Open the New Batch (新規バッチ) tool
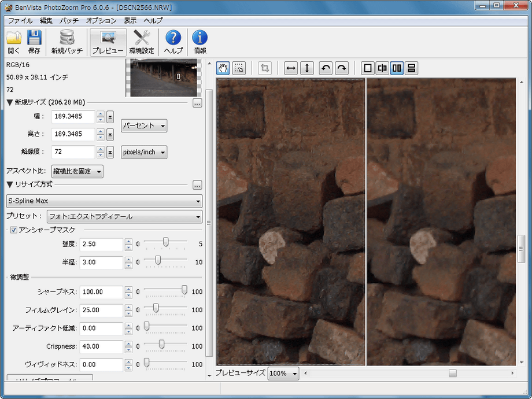This screenshot has width=532, height=399. tap(66, 42)
